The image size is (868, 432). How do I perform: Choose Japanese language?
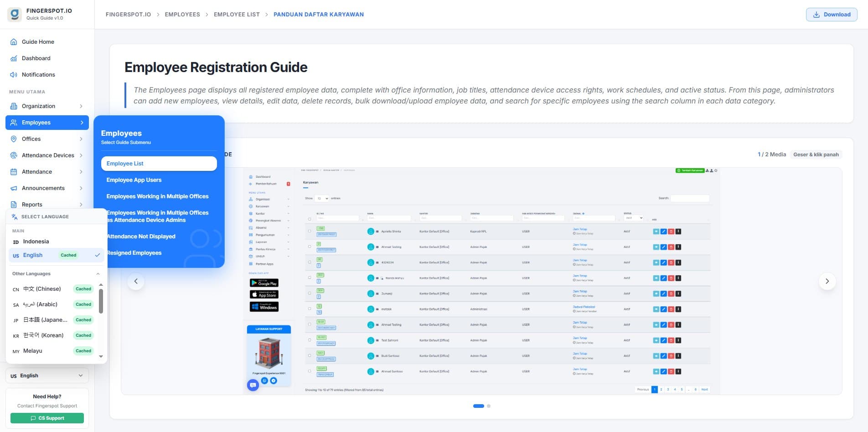tap(52, 320)
